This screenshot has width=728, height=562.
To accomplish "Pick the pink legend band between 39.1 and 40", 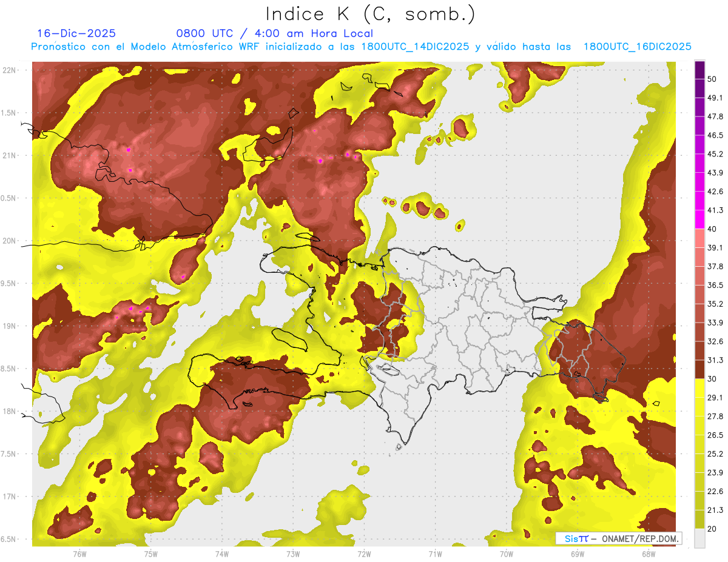I will [699, 238].
